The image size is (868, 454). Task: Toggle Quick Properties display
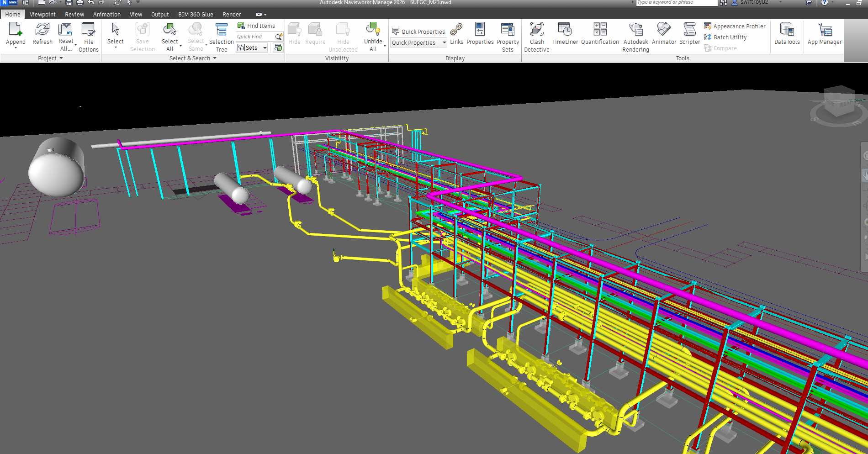point(418,32)
